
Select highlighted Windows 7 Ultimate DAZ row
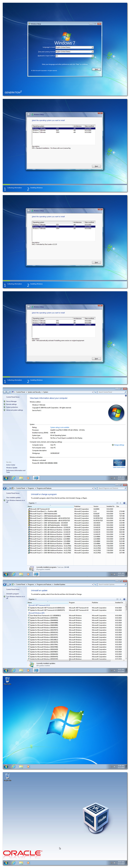[63, 226]
